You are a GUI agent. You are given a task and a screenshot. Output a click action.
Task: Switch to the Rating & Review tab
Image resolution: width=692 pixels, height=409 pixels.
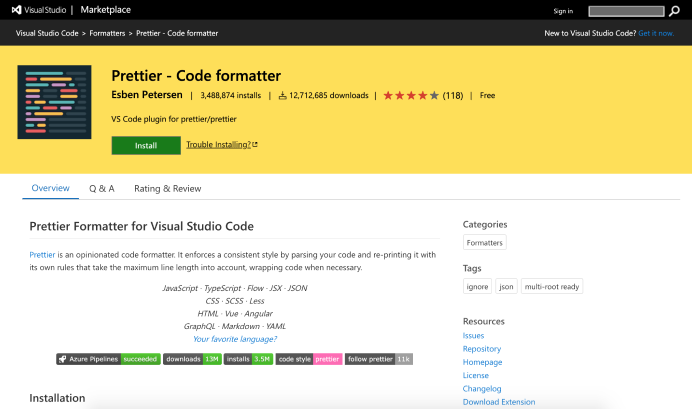(x=168, y=188)
